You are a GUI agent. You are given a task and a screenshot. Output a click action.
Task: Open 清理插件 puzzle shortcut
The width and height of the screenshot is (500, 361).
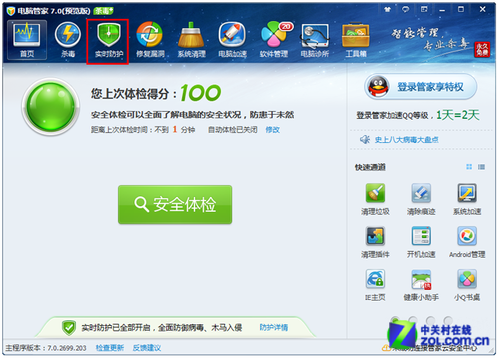coord(375,242)
